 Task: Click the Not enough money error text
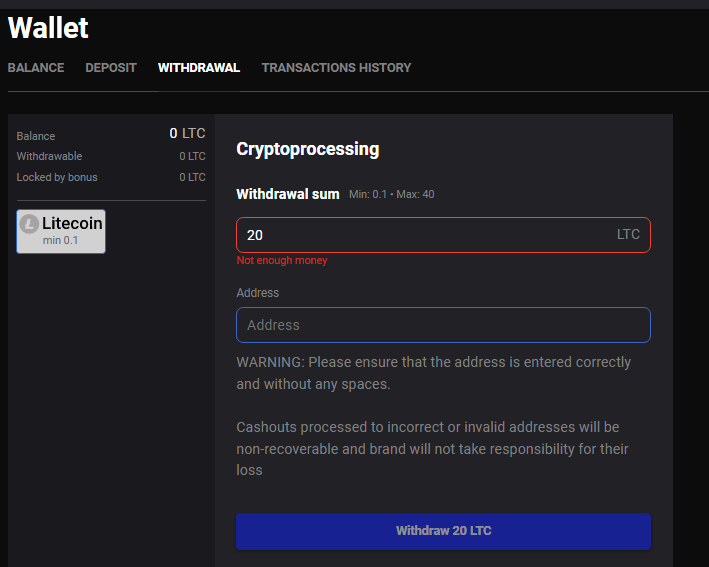282,260
